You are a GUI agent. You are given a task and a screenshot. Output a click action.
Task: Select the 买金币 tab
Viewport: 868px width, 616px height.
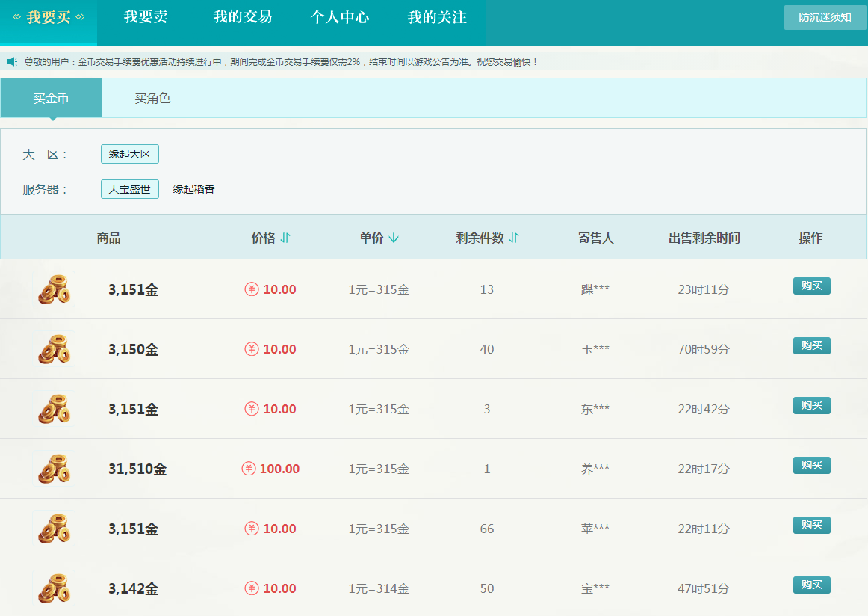(x=50, y=98)
